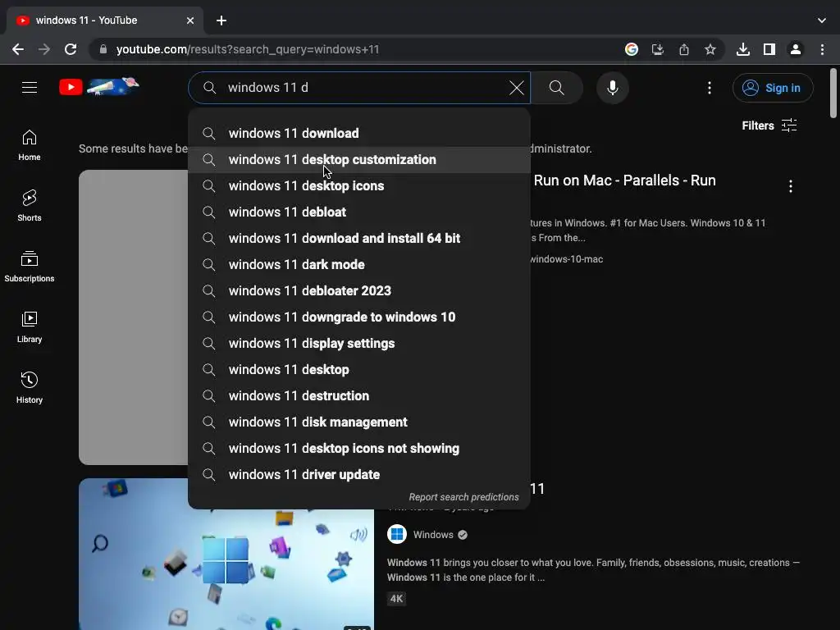Go to Home in sidebar

pyautogui.click(x=30, y=145)
